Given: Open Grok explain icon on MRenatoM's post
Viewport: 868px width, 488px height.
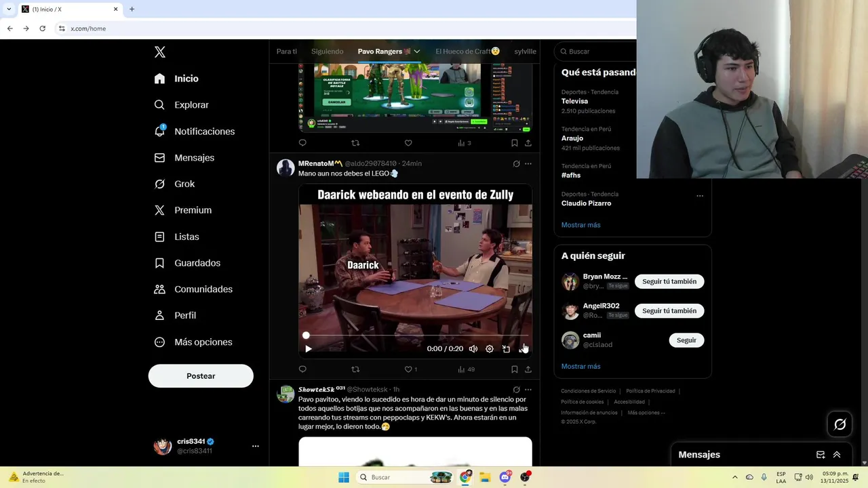Looking at the screenshot, I should click(x=516, y=163).
